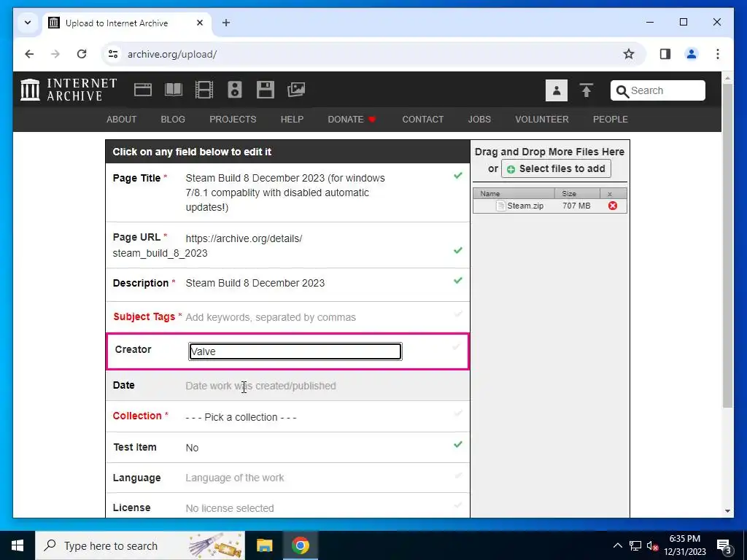Open the tab search dropdown chevron
Viewport: 747px width, 560px height.
28,23
